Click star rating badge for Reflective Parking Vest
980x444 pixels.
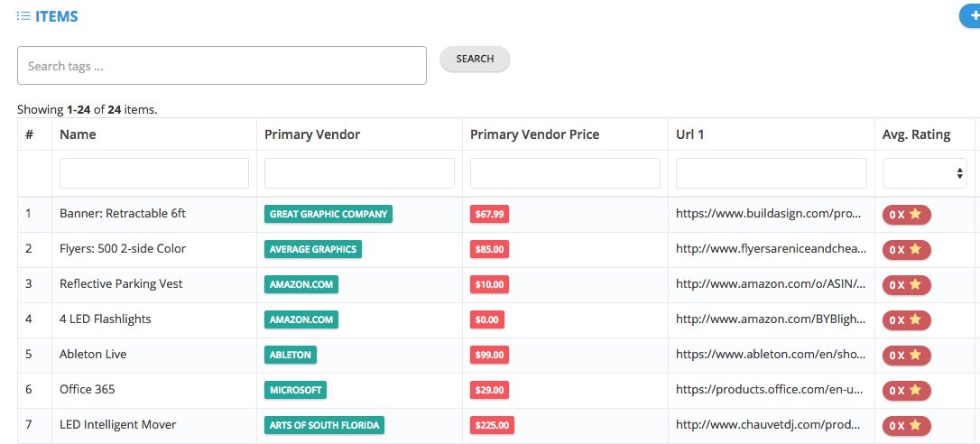[906, 284]
